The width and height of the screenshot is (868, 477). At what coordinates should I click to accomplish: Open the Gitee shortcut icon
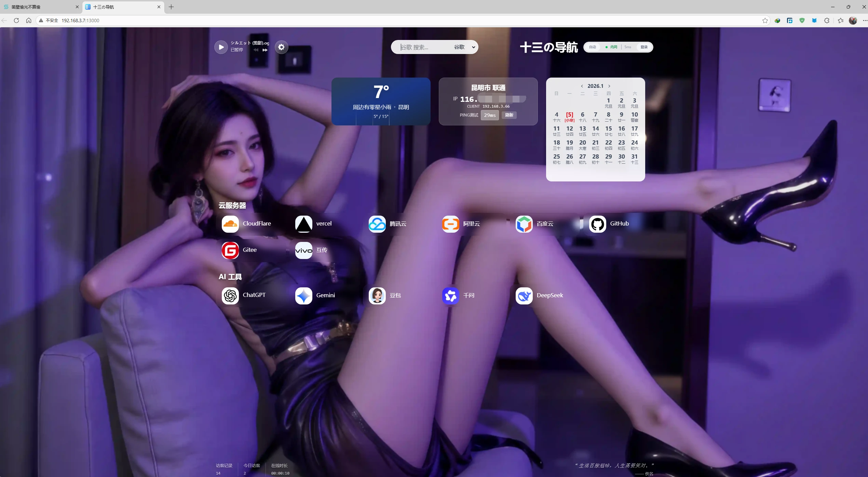(x=230, y=250)
